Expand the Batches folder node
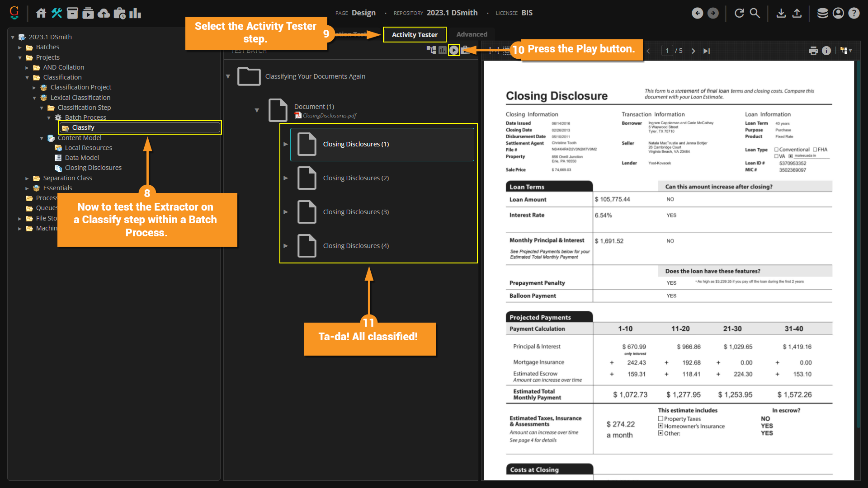This screenshot has width=868, height=488. (x=20, y=47)
